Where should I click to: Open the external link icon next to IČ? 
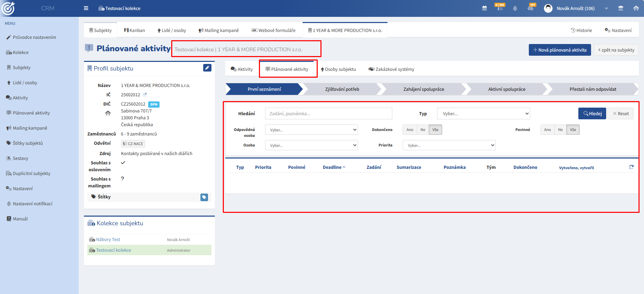point(145,95)
